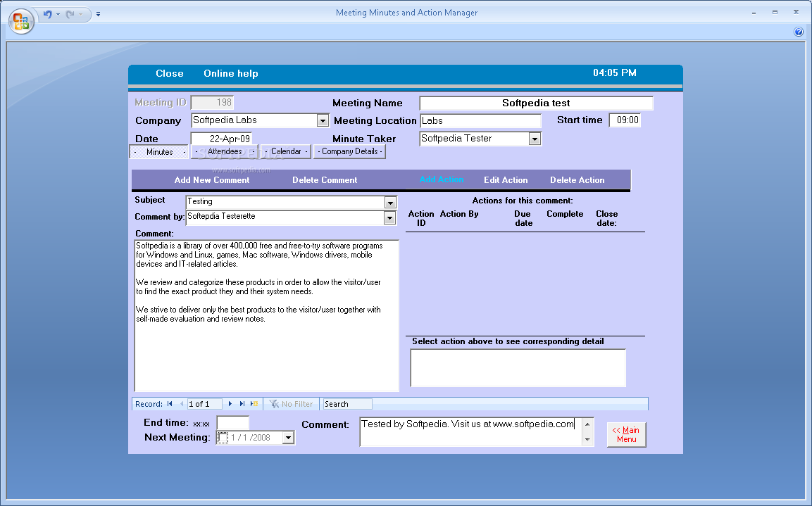Switch to the Minutes tab
The width and height of the screenshot is (812, 506).
click(159, 152)
